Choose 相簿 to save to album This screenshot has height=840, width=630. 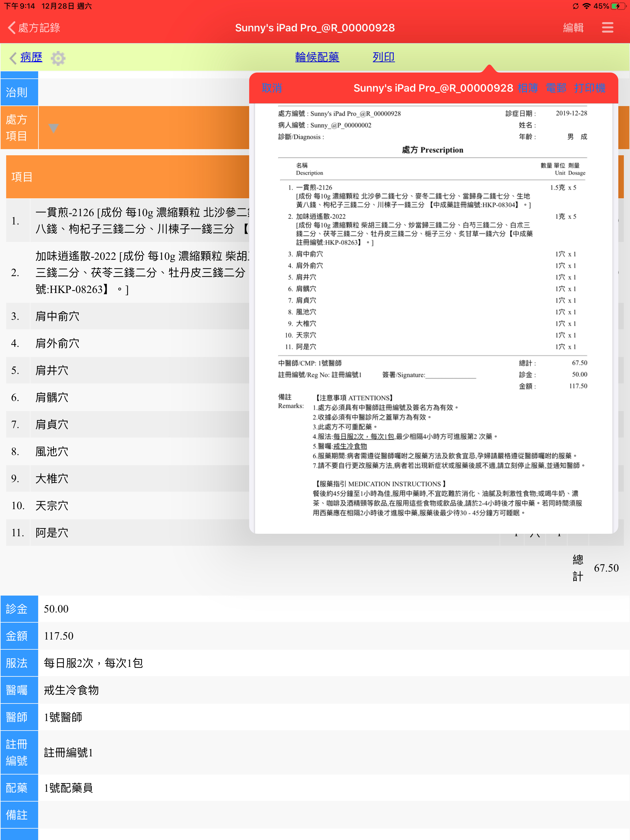click(x=527, y=88)
